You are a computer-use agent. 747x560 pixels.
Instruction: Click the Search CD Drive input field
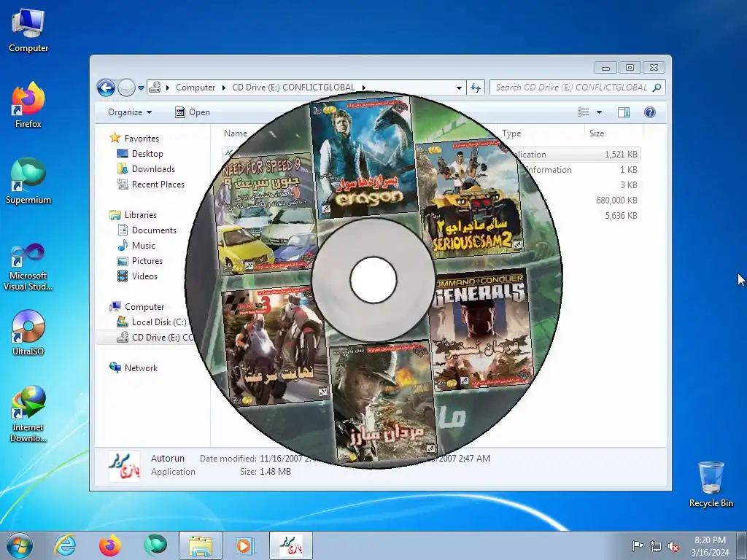(x=571, y=87)
